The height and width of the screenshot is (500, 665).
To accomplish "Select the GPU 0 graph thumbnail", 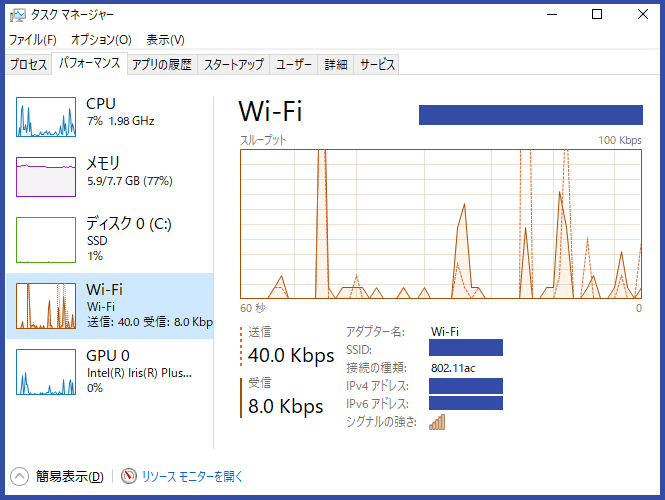I will 46,372.
